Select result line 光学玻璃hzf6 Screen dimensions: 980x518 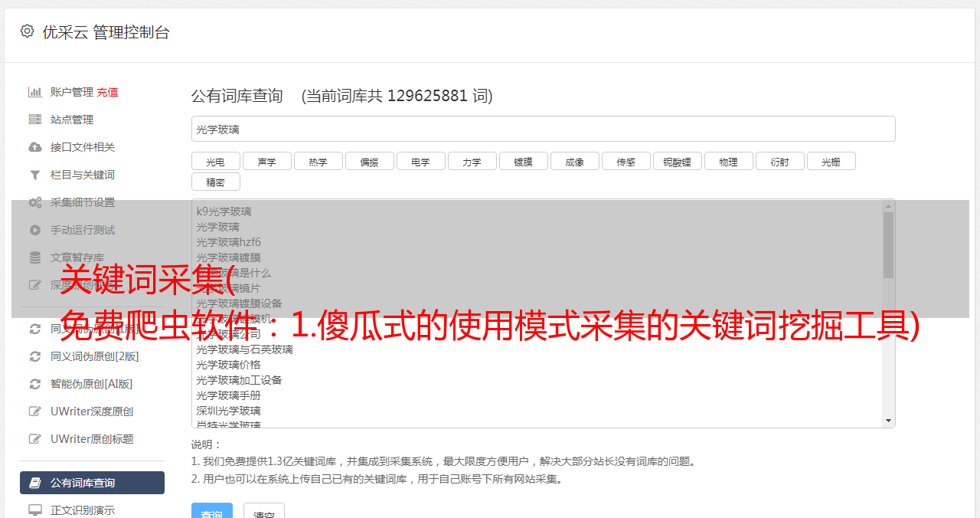click(x=228, y=242)
